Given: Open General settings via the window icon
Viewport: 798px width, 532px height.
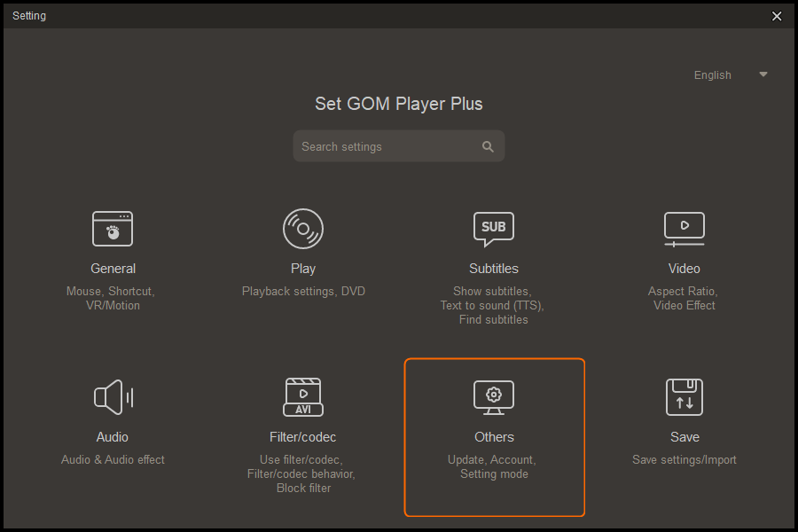Looking at the screenshot, I should (113, 229).
